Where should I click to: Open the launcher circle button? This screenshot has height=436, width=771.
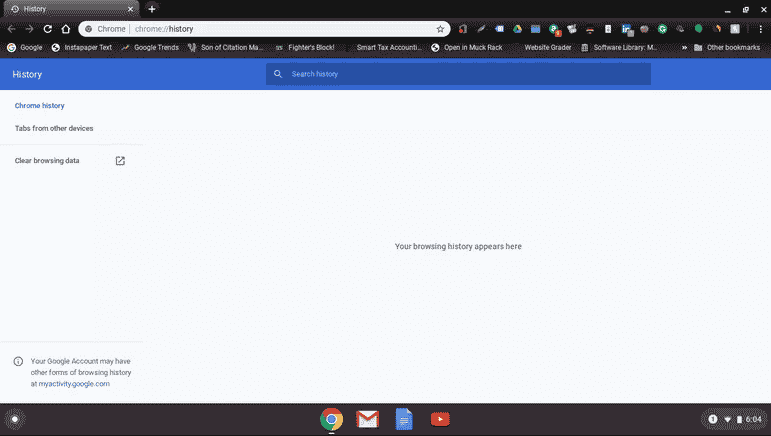click(x=15, y=419)
